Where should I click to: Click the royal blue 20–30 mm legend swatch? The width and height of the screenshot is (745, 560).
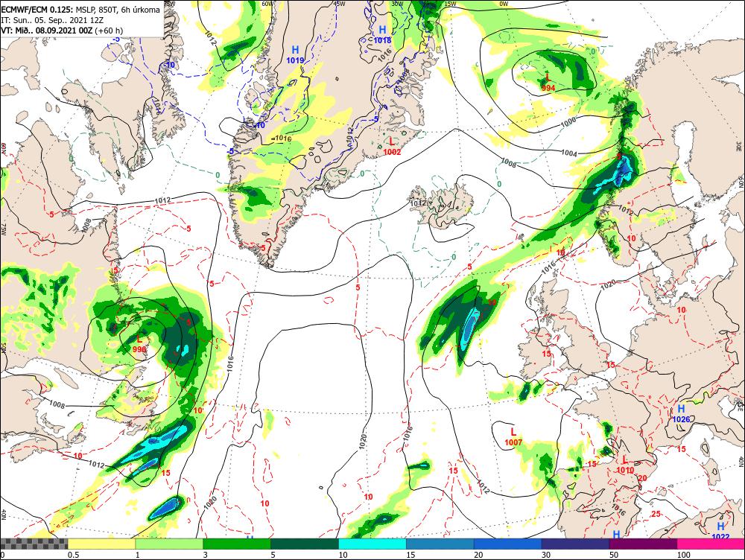point(507,544)
